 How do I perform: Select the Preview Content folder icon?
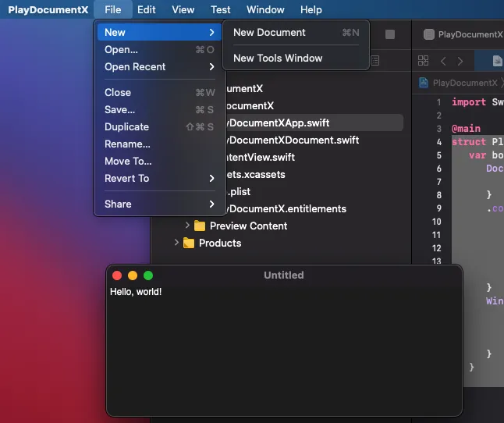coord(200,226)
